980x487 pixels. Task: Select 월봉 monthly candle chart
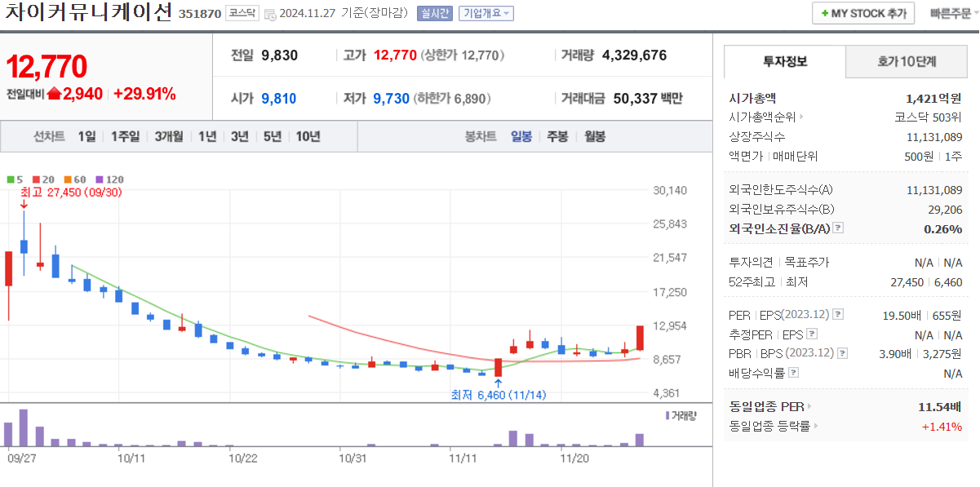595,136
